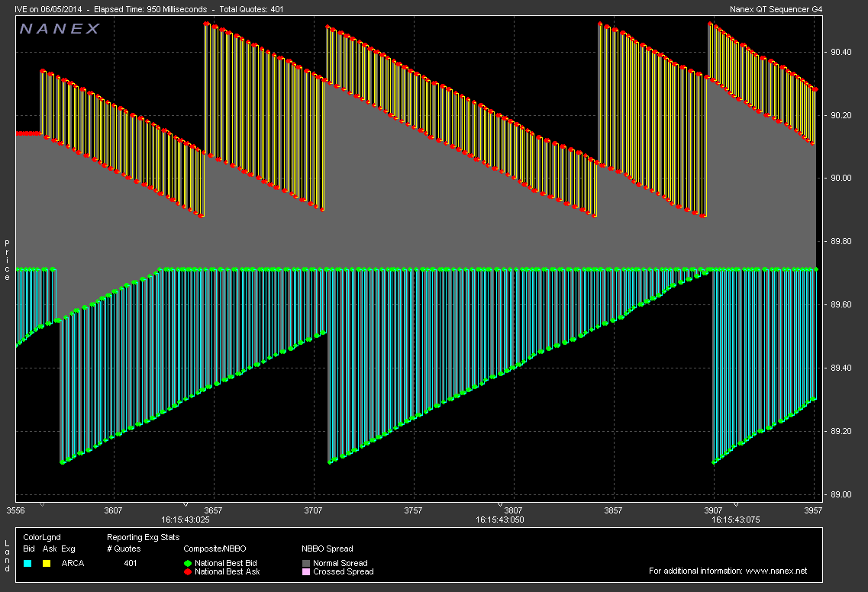
Task: Click the 89.60 price axis label
Action: 841,304
